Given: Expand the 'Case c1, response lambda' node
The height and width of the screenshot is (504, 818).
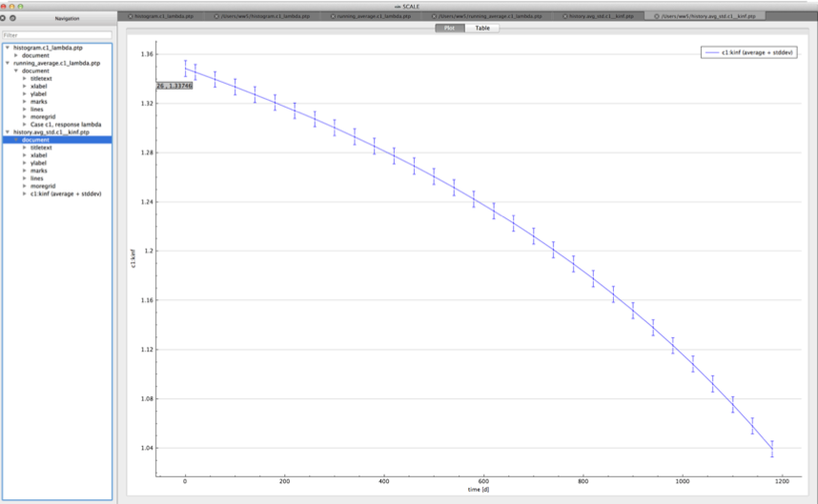Looking at the screenshot, I should pos(25,125).
